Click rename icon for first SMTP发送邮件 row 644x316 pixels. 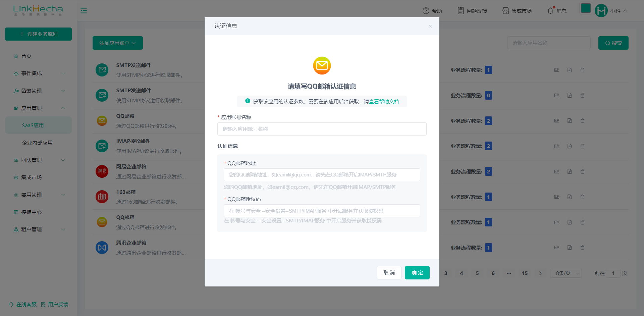click(x=557, y=70)
